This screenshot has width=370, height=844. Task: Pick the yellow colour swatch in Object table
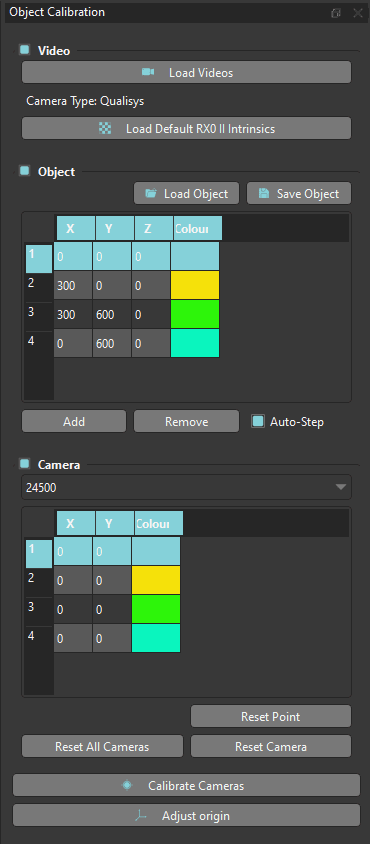[x=195, y=285]
